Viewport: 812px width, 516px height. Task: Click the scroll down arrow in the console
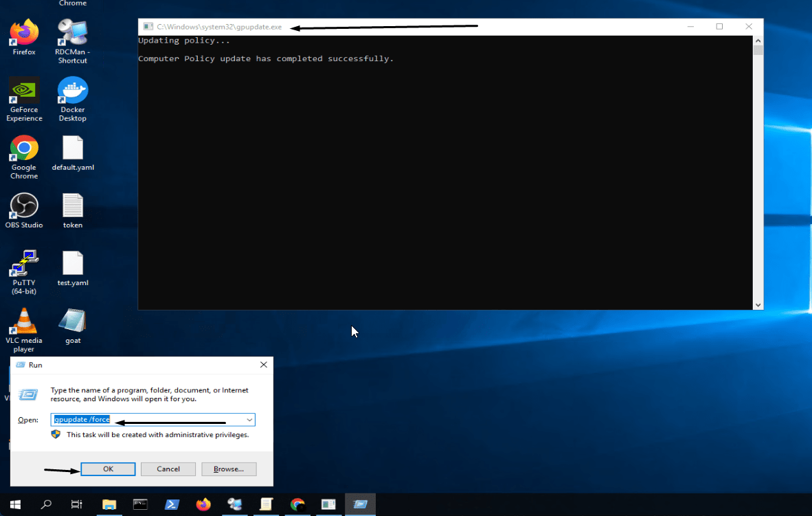pyautogui.click(x=758, y=304)
